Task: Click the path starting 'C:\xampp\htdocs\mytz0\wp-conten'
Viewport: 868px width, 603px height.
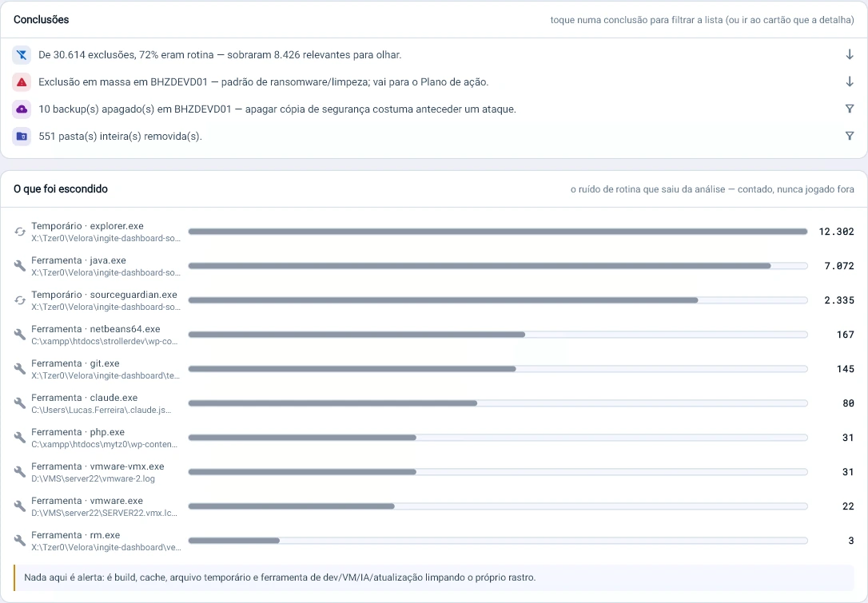Action: [104, 444]
